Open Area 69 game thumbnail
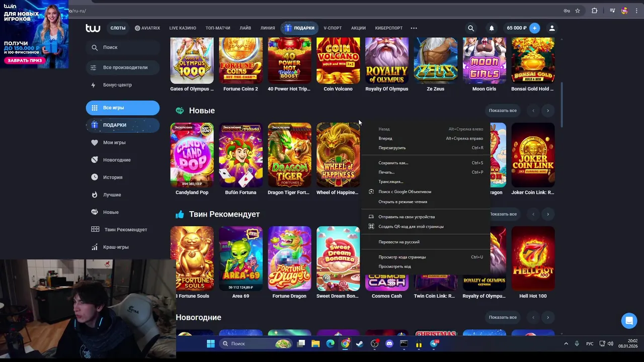Viewport: 644px width, 362px height. tap(240, 258)
